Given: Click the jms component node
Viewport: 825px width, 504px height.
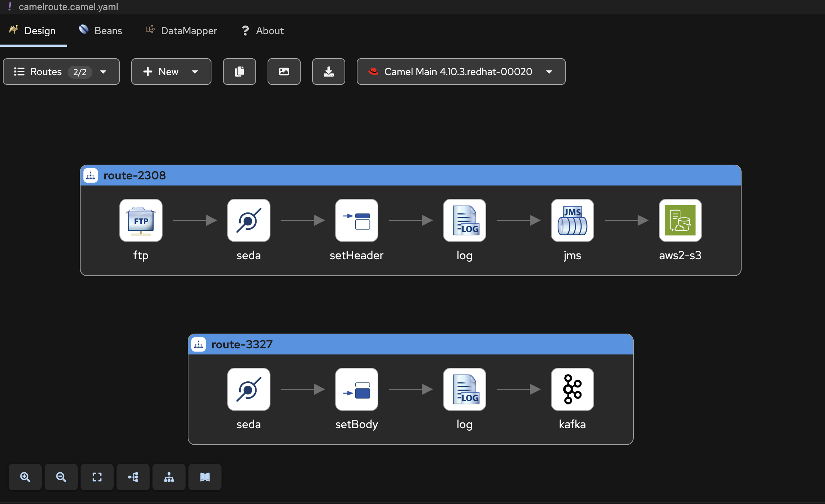Looking at the screenshot, I should (572, 220).
